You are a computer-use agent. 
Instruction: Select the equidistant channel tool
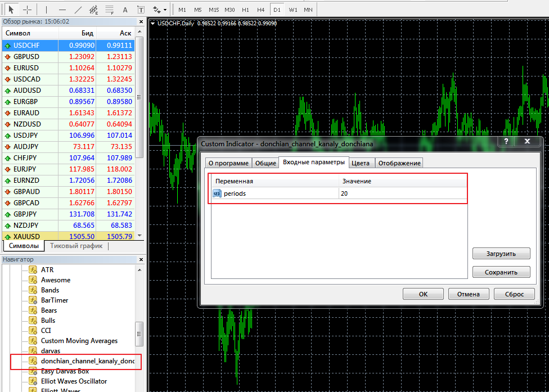pyautogui.click(x=93, y=10)
